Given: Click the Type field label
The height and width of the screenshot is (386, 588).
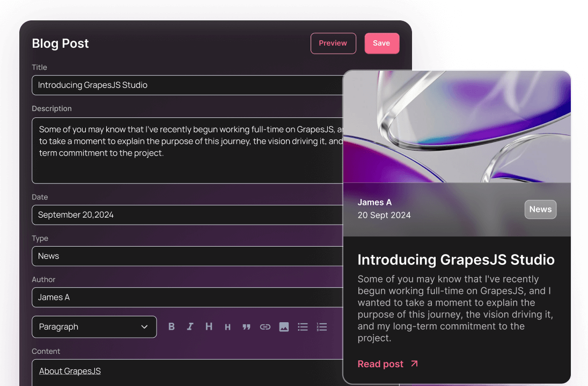Looking at the screenshot, I should (x=40, y=239).
